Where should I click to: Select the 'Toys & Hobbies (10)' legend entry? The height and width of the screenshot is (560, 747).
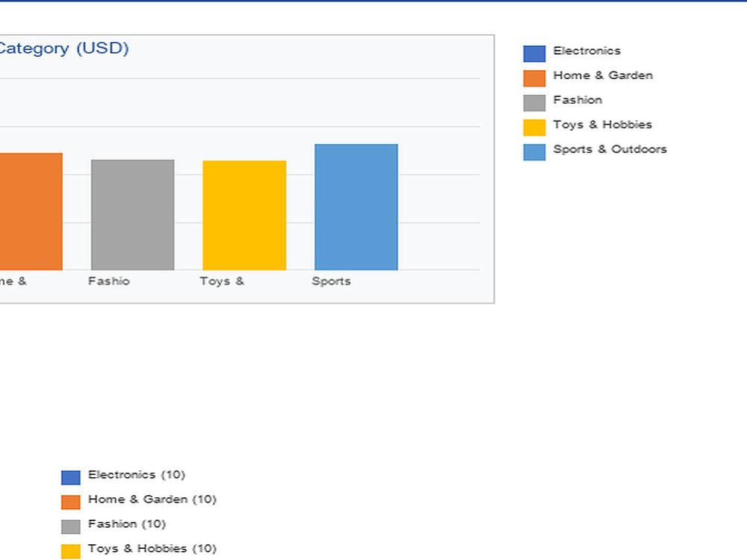pos(152,549)
